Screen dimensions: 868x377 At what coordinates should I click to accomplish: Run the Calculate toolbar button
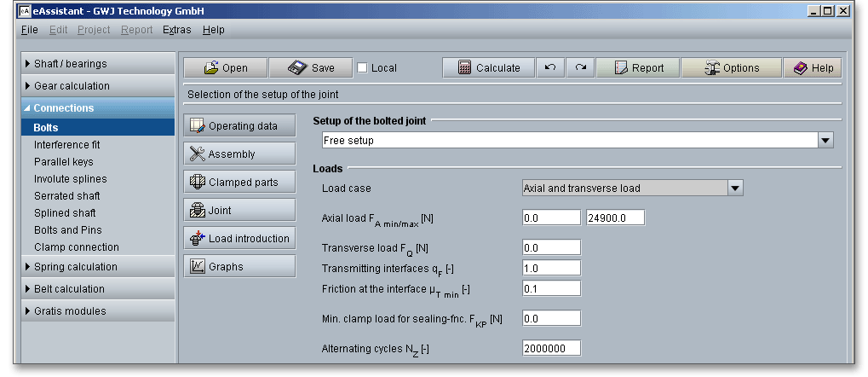tap(488, 68)
